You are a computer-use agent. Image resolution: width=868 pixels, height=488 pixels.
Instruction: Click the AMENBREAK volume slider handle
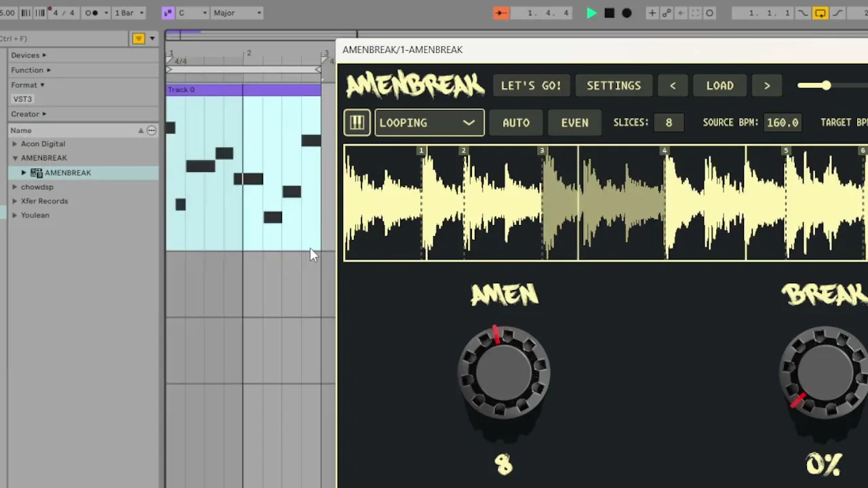pos(826,85)
